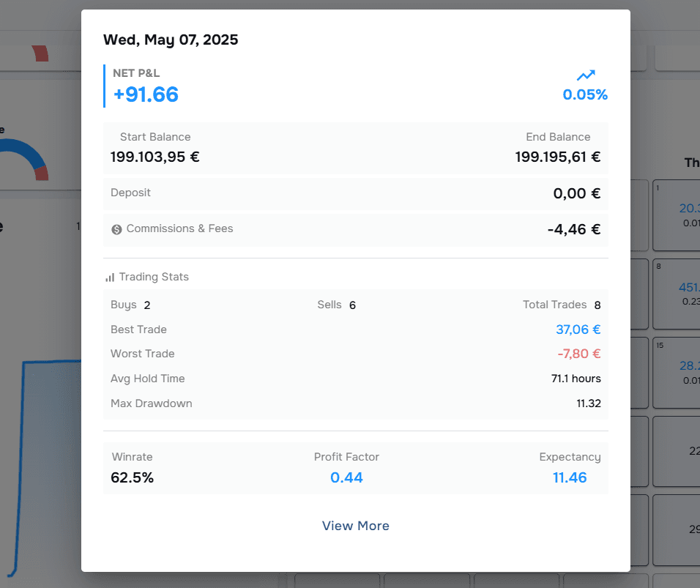Click the Profit Factor value 0.44
Image resolution: width=700 pixels, height=588 pixels.
[x=346, y=478]
